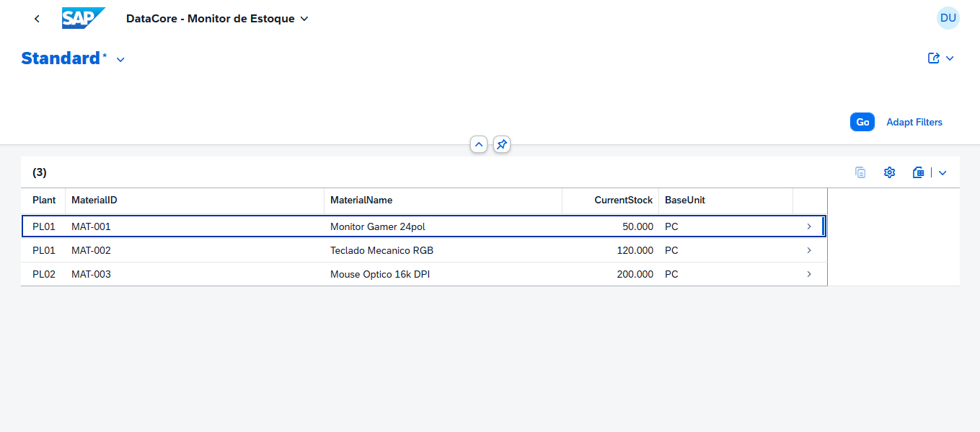Viewport: 980px width, 432px height.
Task: Open the DU user avatar menu
Action: coord(948,18)
